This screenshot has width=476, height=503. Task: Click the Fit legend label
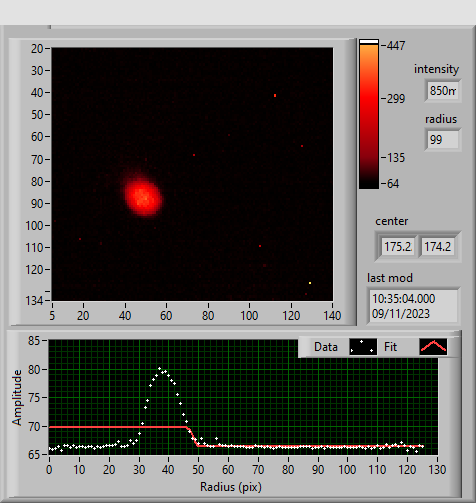tap(390, 347)
